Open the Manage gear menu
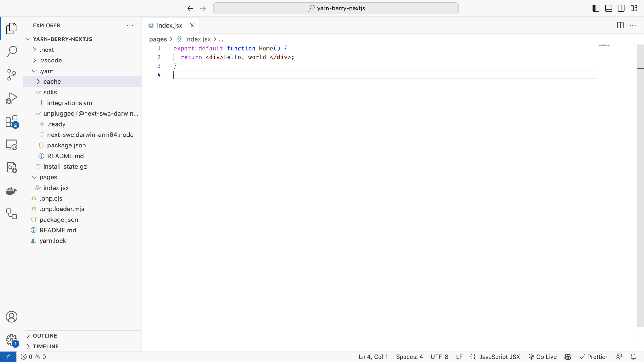This screenshot has width=644, height=362. click(11, 340)
